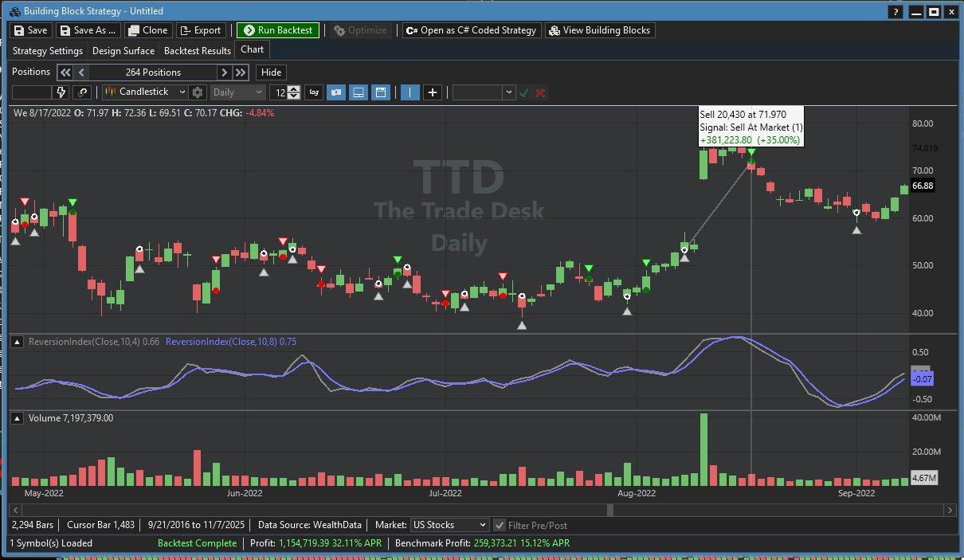Go to the next position
This screenshot has height=560, width=964.
pyautogui.click(x=225, y=72)
